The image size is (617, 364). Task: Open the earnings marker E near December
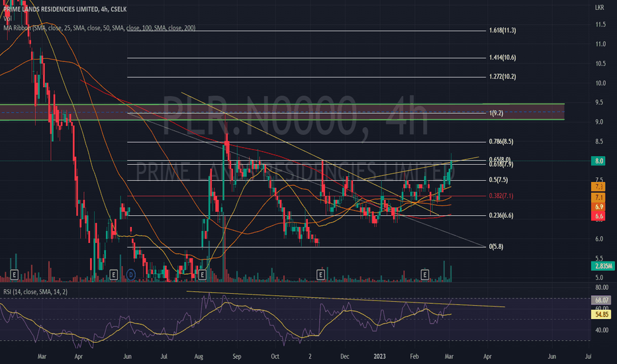[320, 274]
